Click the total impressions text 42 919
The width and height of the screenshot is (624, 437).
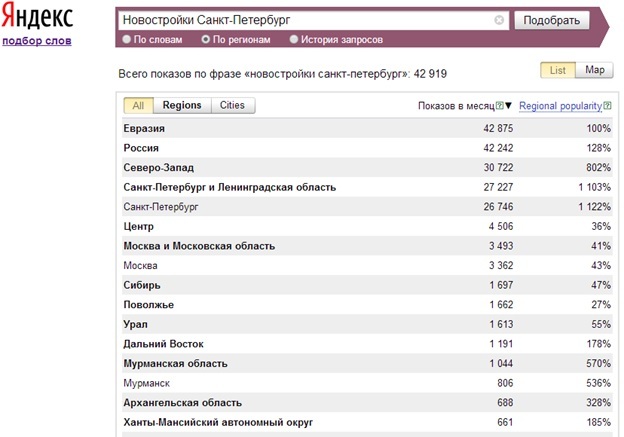click(430, 74)
